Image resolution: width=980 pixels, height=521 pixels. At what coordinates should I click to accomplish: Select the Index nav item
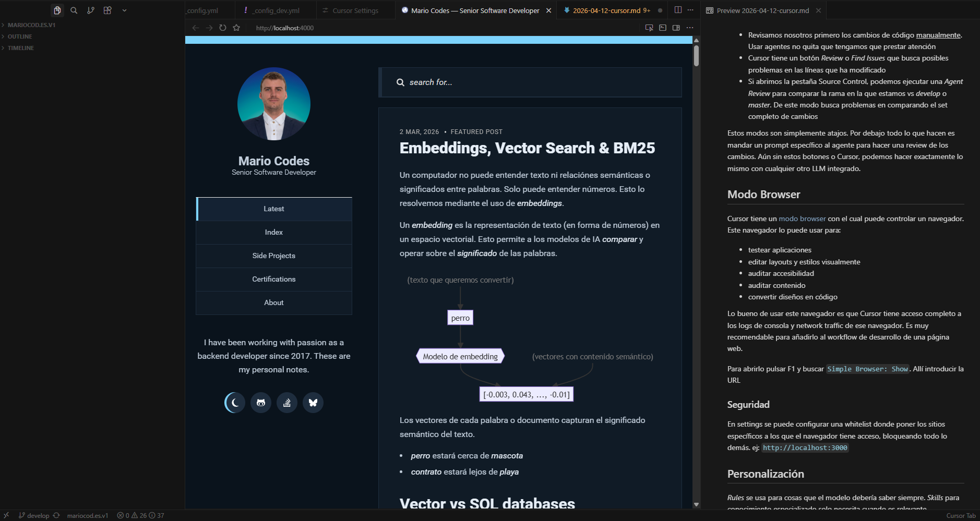coord(274,233)
